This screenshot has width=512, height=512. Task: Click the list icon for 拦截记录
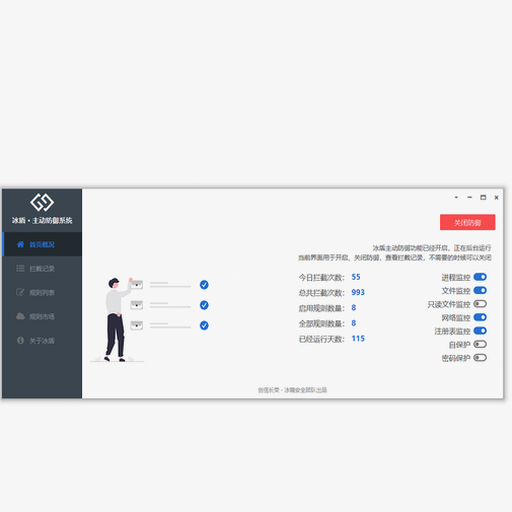20,268
